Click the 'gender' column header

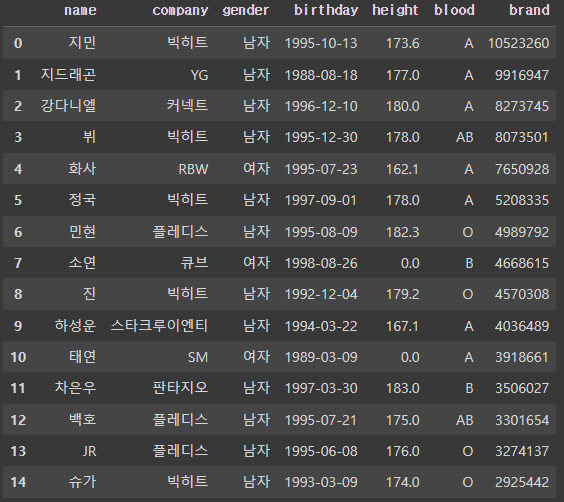click(x=246, y=11)
